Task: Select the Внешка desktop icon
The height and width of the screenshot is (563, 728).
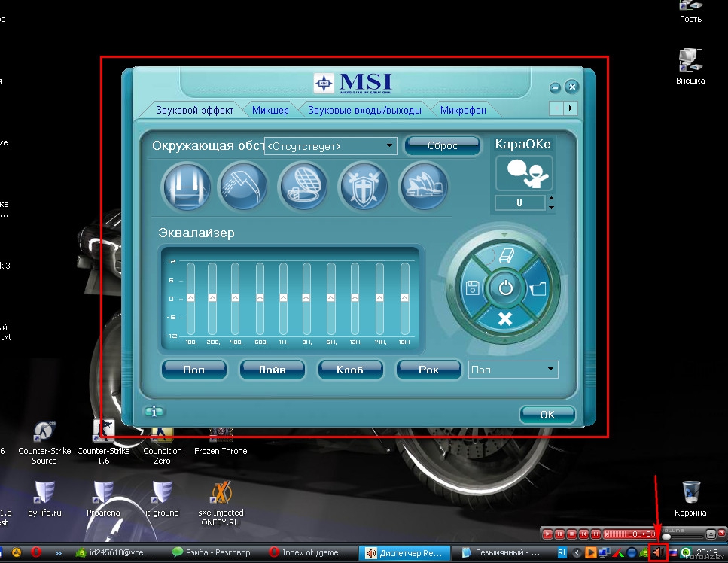Action: tap(690, 66)
